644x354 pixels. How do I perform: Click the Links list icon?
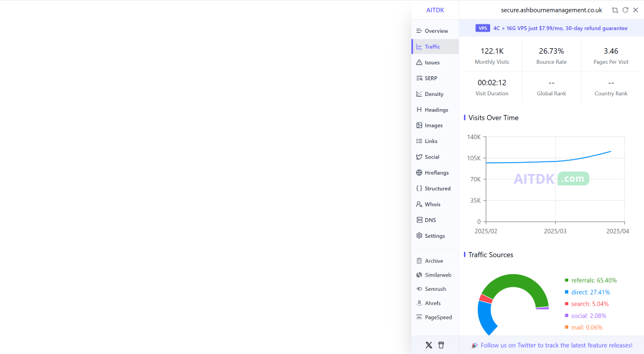click(x=419, y=141)
